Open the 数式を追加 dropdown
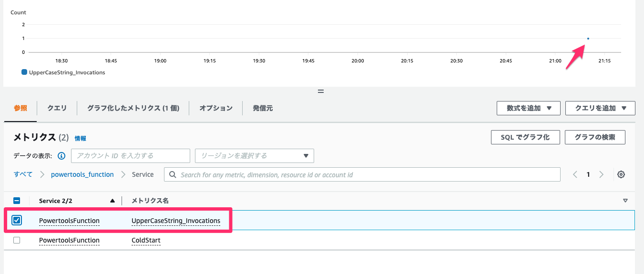The height and width of the screenshot is (274, 644). (x=529, y=108)
